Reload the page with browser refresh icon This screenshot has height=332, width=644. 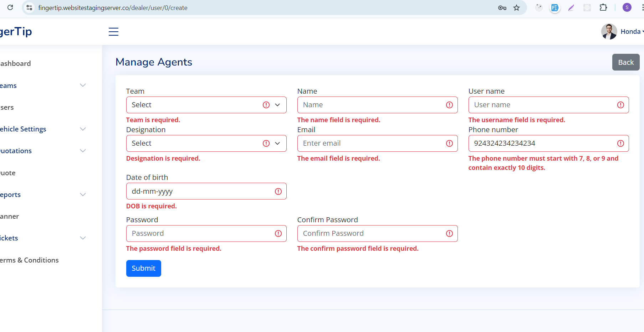point(10,7)
